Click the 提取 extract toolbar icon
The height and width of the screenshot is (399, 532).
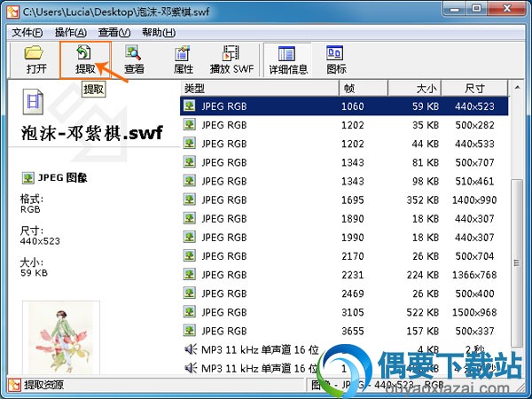[85, 59]
